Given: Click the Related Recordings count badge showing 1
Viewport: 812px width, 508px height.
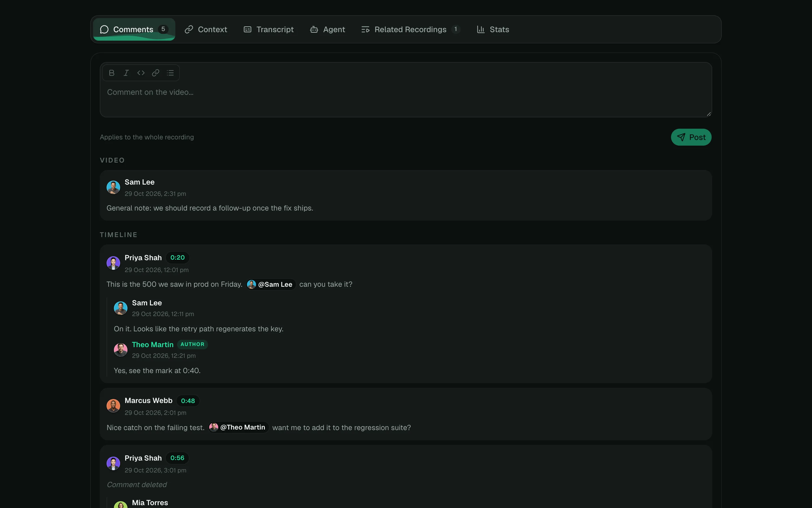Looking at the screenshot, I should [x=456, y=29].
